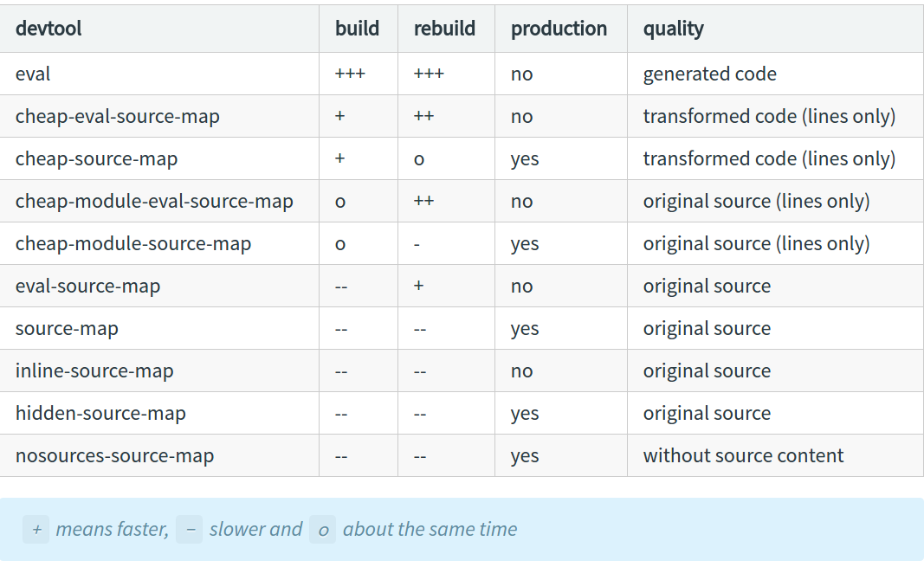Screen dimensions: 924x567
Task: Select the 'cheap-eval-source-map' devtool name
Action: (117, 117)
